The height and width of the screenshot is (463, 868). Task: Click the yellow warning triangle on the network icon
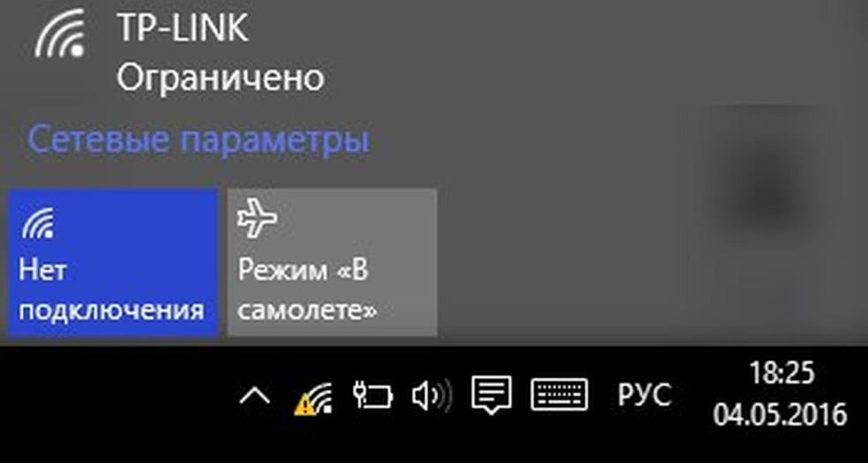click(303, 407)
